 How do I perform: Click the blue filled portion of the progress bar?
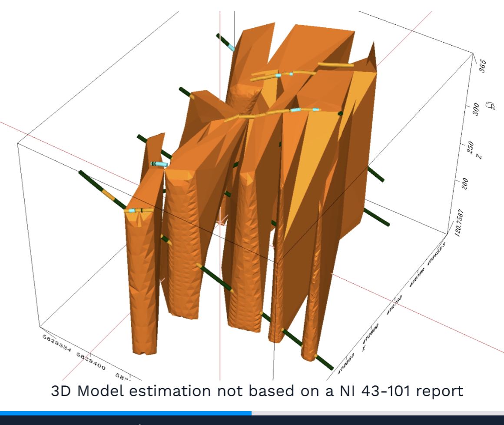pyautogui.click(x=125, y=412)
